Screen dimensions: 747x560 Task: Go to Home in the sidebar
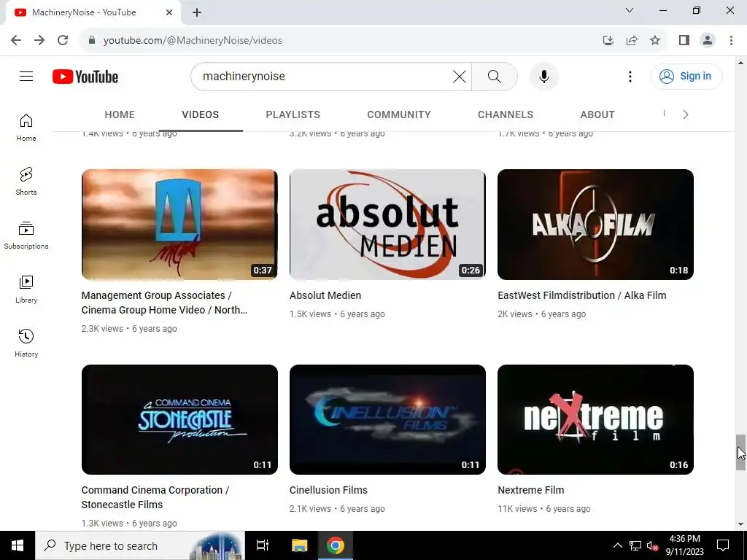pos(26,128)
